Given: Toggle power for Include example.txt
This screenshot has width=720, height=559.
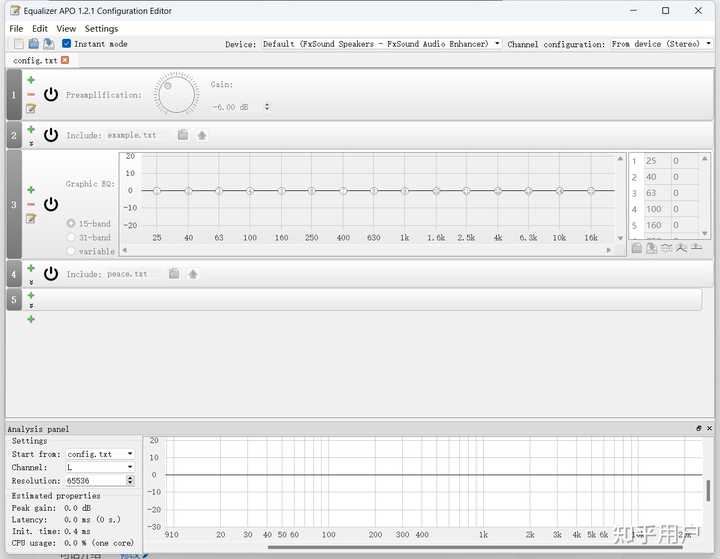Looking at the screenshot, I should click(51, 135).
